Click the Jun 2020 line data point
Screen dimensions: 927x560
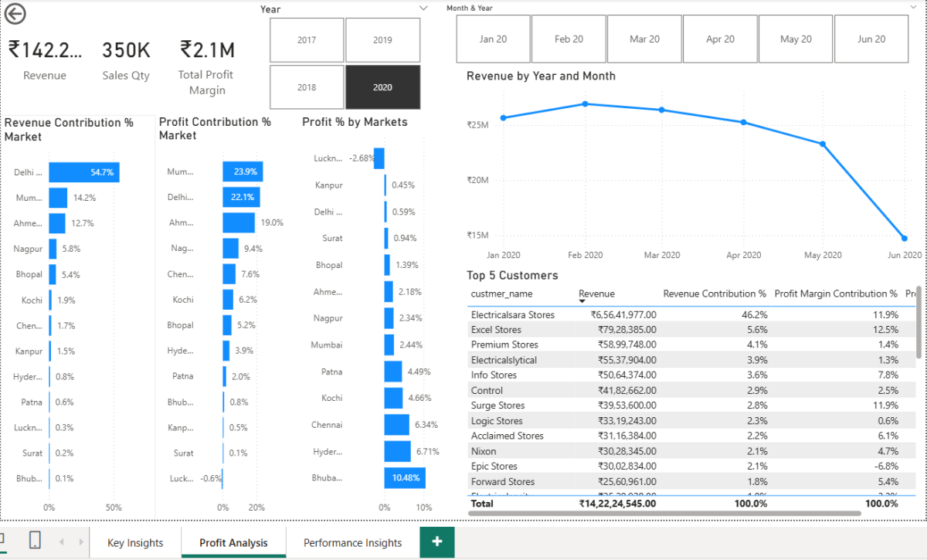coord(905,238)
